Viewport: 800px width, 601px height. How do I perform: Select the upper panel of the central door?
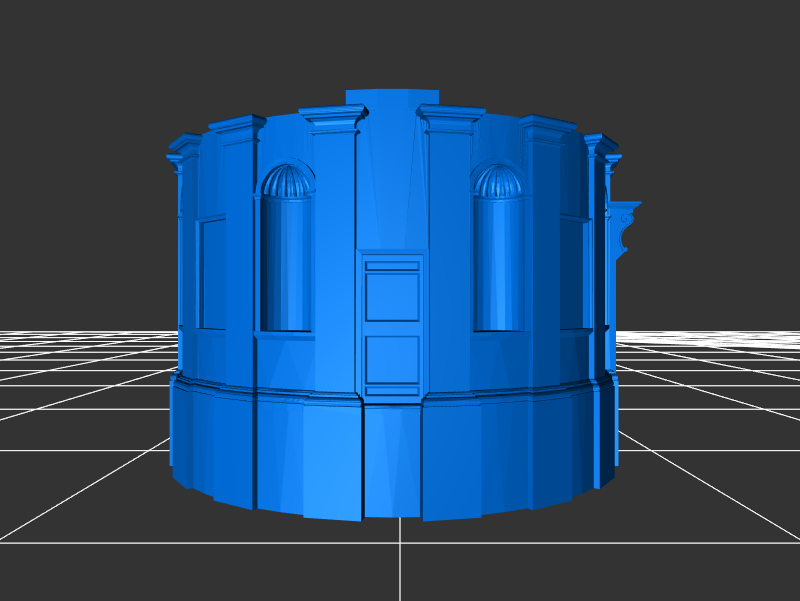pyautogui.click(x=392, y=296)
